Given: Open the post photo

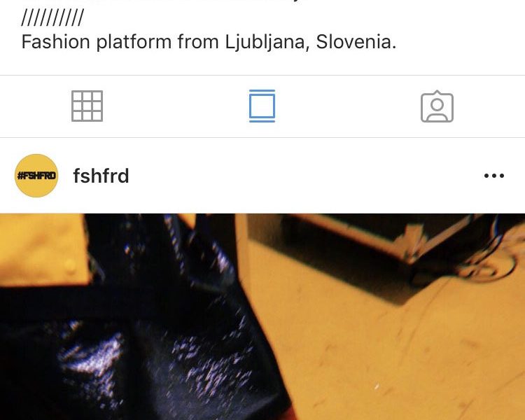Looking at the screenshot, I should [x=262, y=316].
